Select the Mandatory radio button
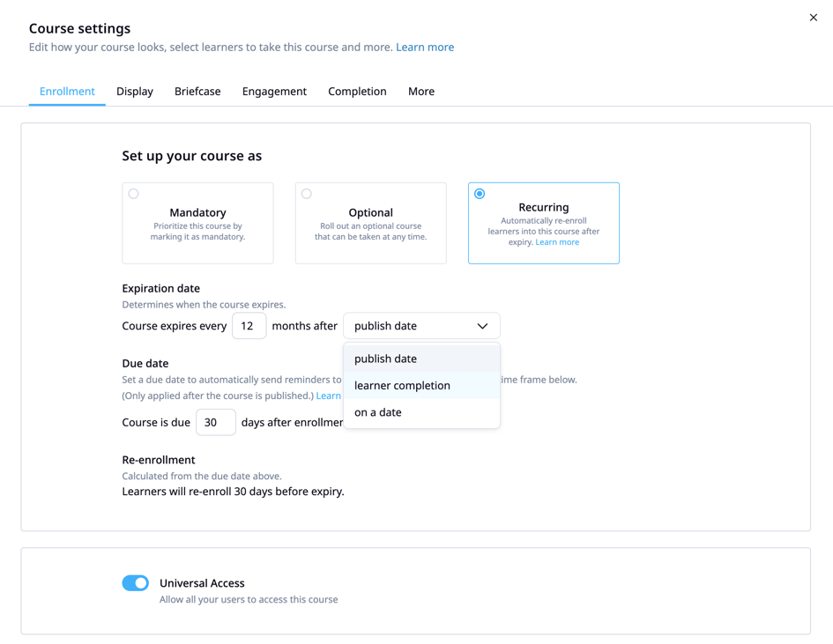The width and height of the screenshot is (833, 644). point(134,194)
